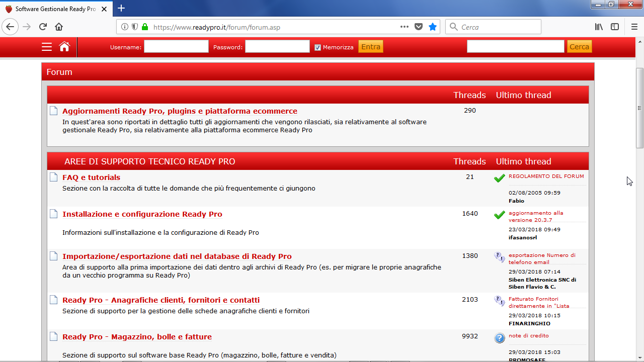The height and width of the screenshot is (362, 644).
Task: Click thread count 9932
Action: point(470,336)
